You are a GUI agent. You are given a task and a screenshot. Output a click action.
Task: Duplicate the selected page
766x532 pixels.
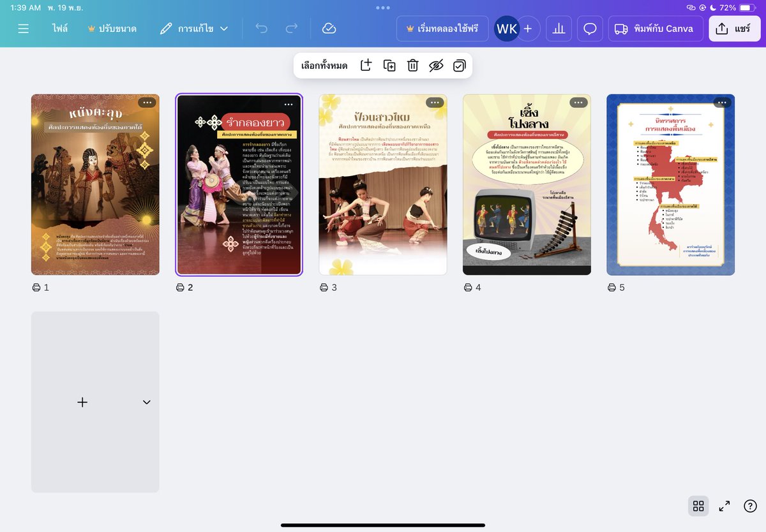point(389,65)
